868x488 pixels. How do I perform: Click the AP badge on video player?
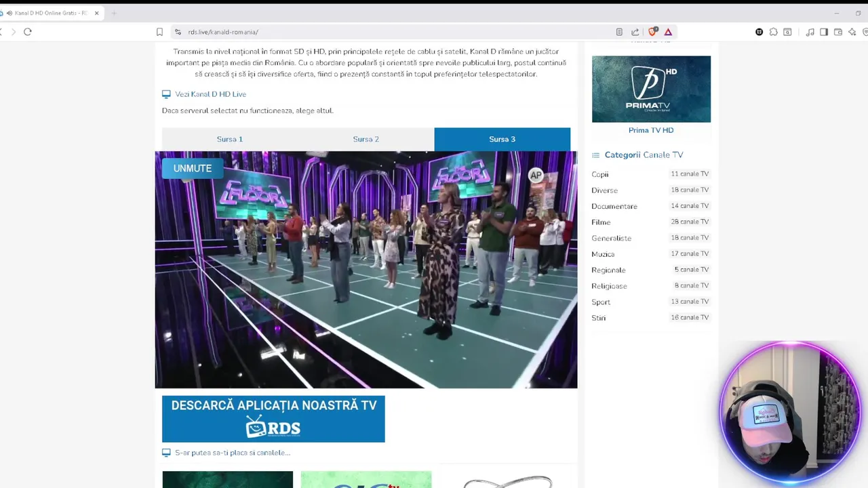[536, 176]
